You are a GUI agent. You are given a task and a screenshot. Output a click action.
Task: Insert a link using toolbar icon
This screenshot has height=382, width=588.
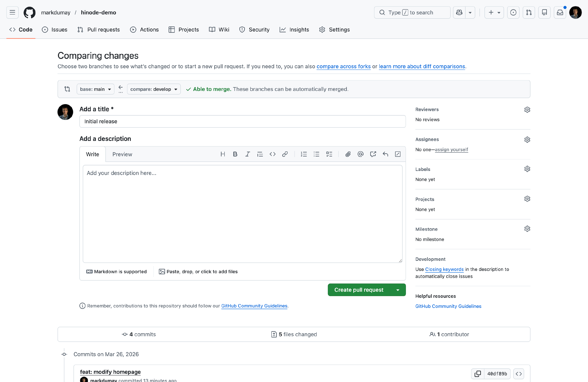(x=285, y=154)
